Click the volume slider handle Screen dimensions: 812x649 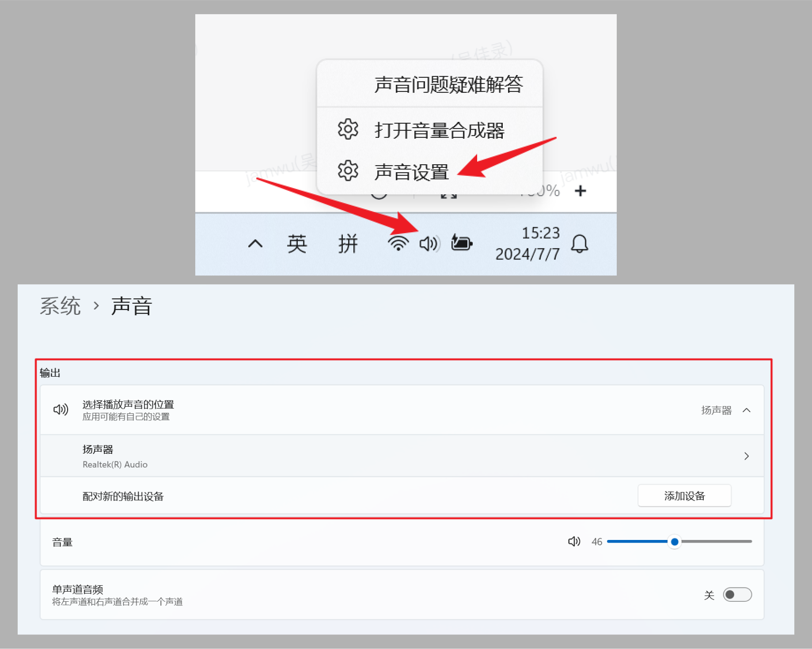point(675,542)
